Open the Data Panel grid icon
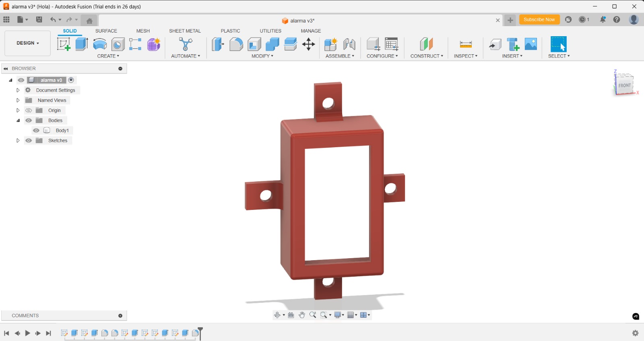 click(6, 19)
